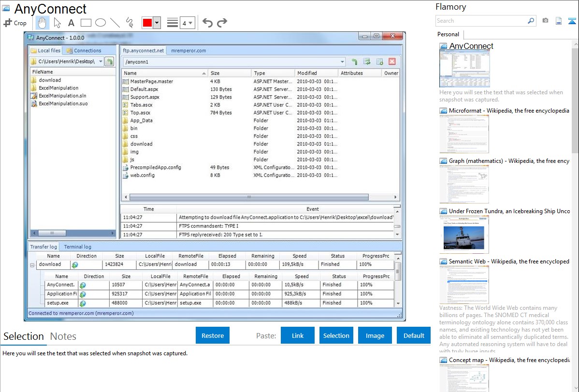Redo the last edit
The width and height of the screenshot is (579, 392).
coord(222,23)
